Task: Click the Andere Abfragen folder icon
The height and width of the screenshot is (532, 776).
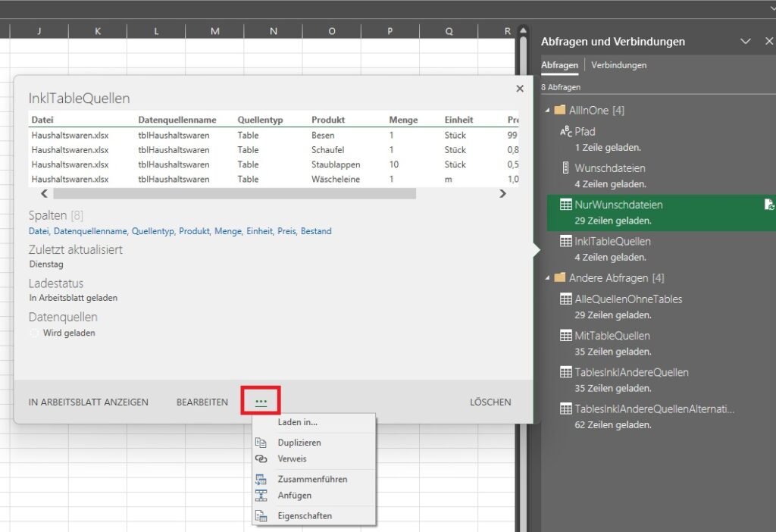Action: pyautogui.click(x=560, y=277)
